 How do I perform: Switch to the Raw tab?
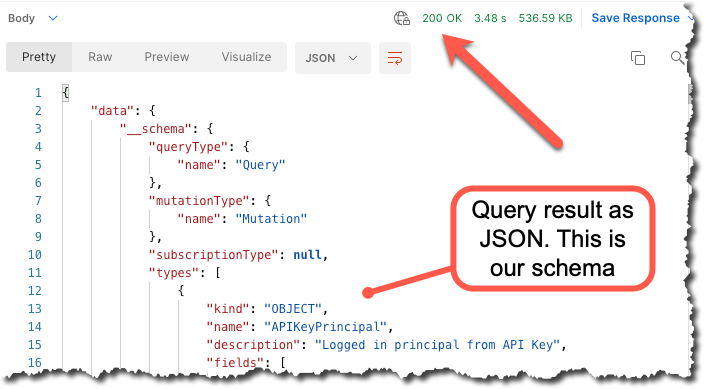100,57
